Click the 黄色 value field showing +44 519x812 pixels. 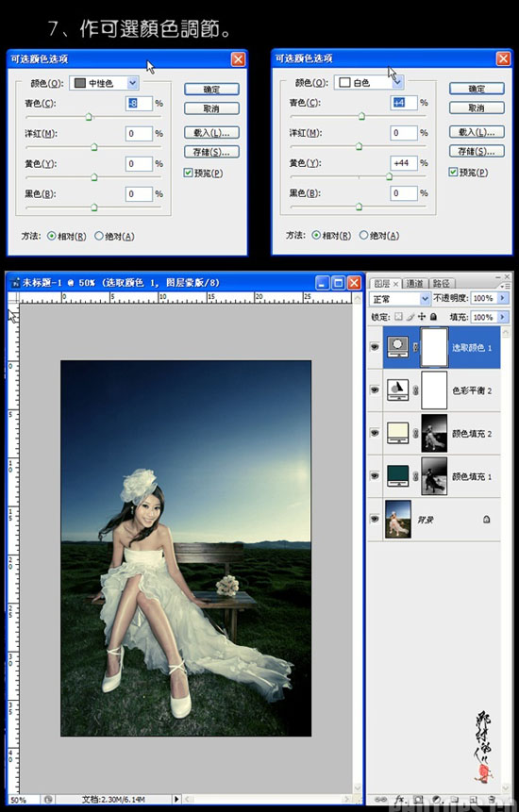404,163
